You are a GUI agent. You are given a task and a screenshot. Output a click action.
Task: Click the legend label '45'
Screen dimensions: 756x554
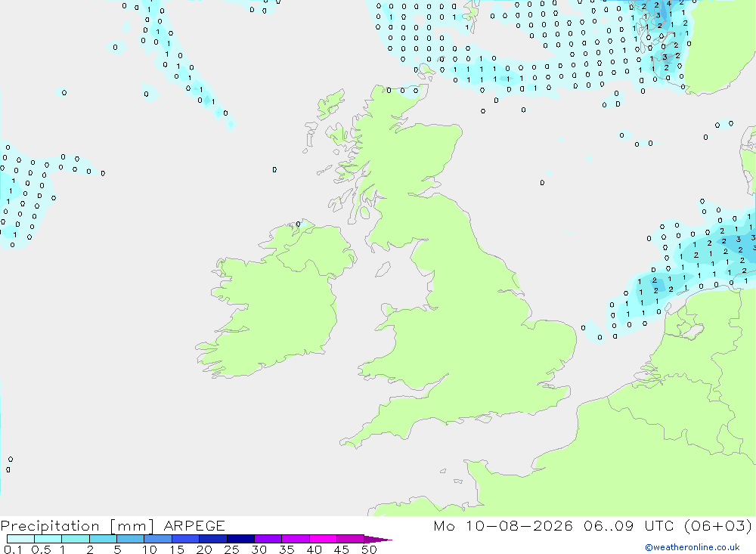click(342, 549)
